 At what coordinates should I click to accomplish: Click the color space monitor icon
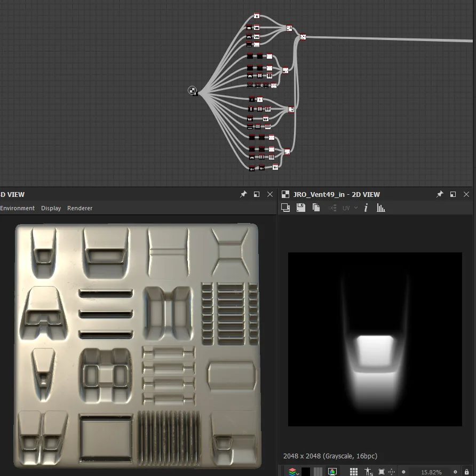tap(332, 472)
